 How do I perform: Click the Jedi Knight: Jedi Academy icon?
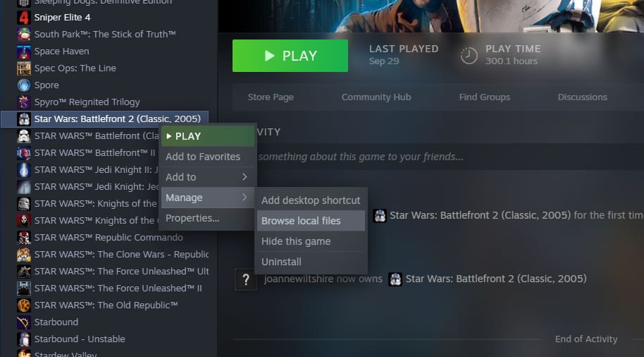(x=24, y=187)
